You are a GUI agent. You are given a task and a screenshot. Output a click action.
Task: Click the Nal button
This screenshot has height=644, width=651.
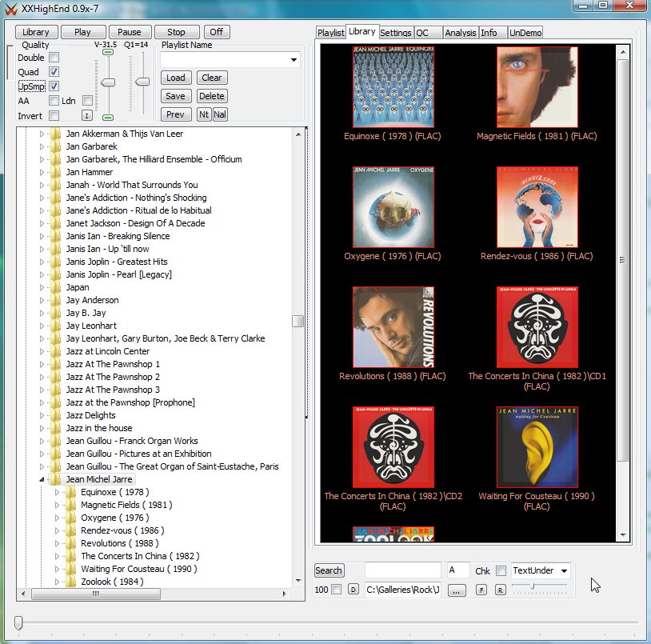pyautogui.click(x=220, y=114)
